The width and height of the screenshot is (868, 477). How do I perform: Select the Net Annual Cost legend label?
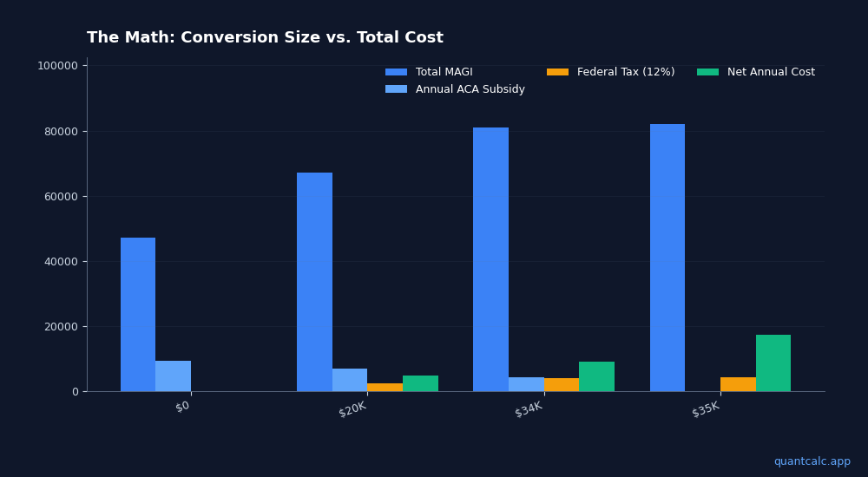771,72
